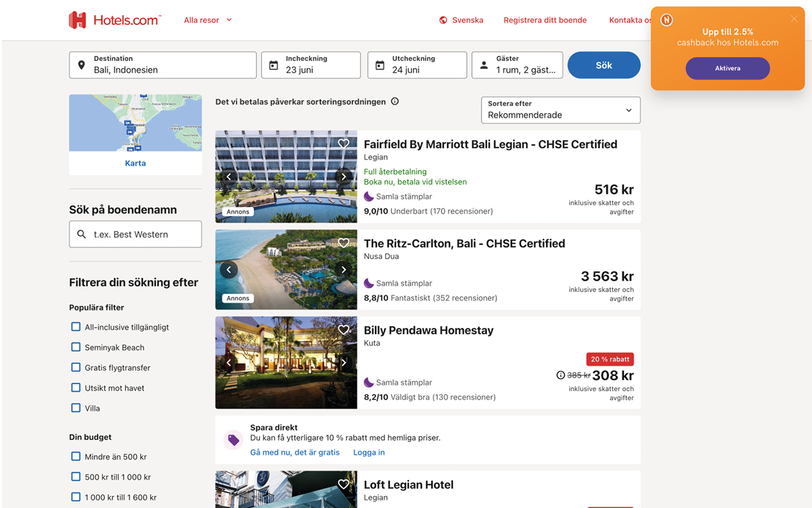Check All-inclusive tillgängligt filter
812x508 pixels.
tap(75, 327)
